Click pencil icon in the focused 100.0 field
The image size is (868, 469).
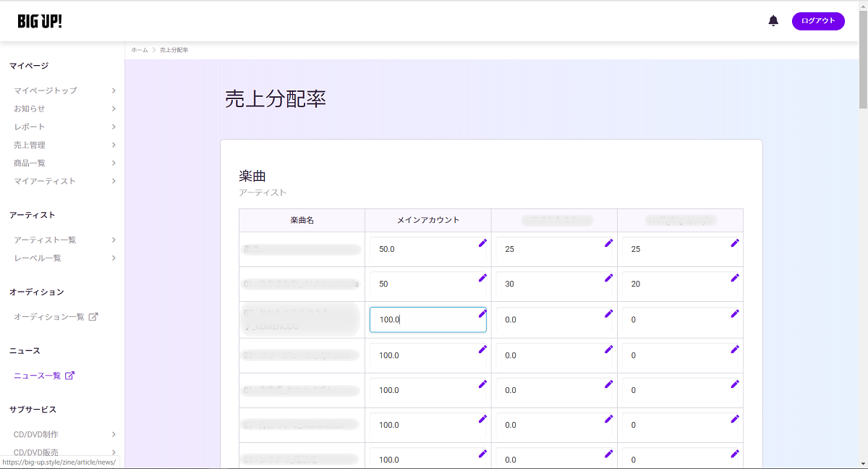coord(482,313)
